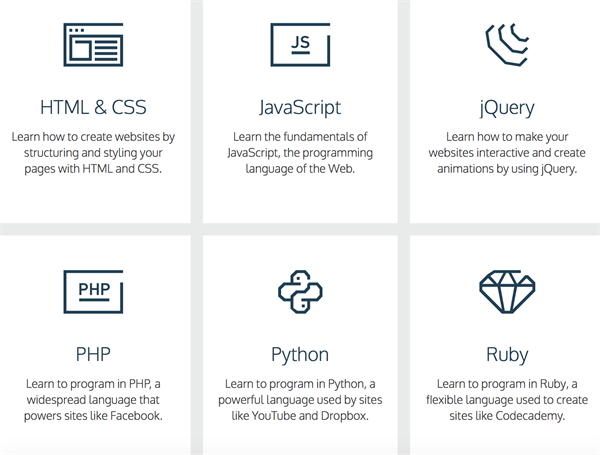Open the jQuery course title
This screenshot has height=455, width=600.
coord(507,108)
